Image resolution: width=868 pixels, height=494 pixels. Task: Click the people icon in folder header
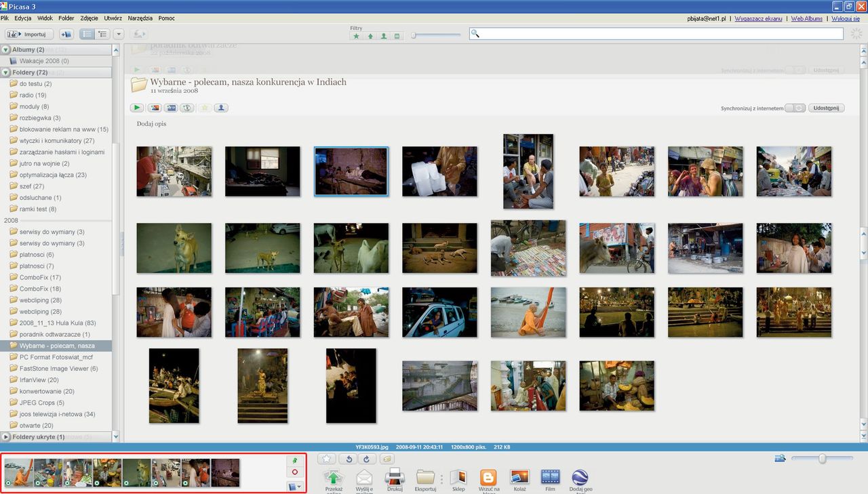pyautogui.click(x=221, y=108)
